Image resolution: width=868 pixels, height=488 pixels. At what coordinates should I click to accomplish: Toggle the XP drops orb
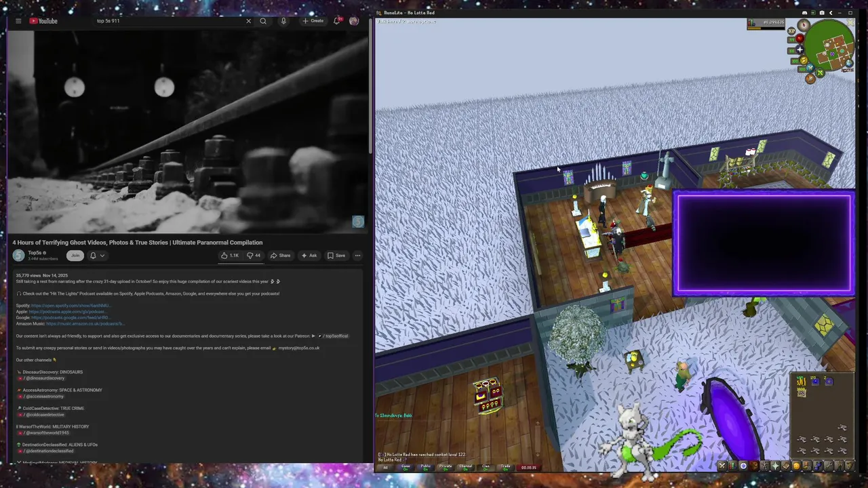coord(791,31)
